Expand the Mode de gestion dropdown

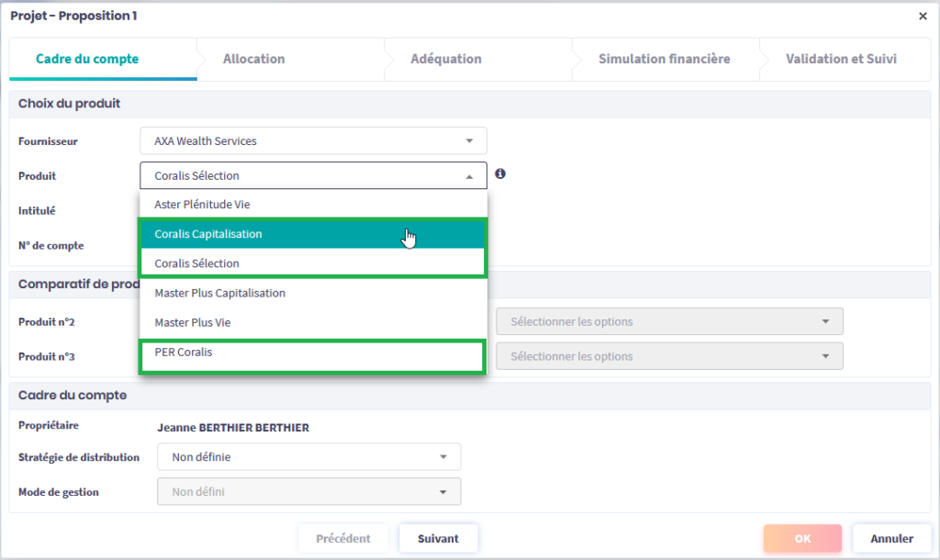coord(308,492)
